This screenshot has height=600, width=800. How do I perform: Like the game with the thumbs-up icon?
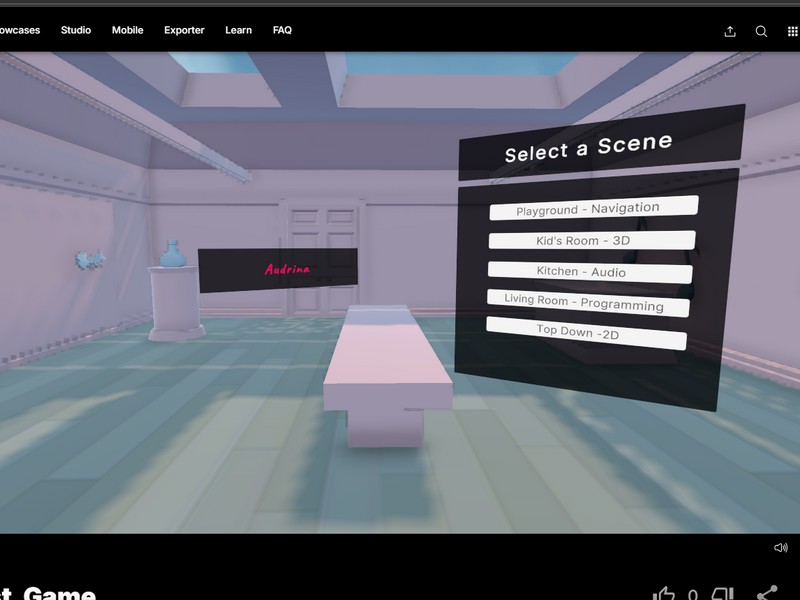point(666,595)
